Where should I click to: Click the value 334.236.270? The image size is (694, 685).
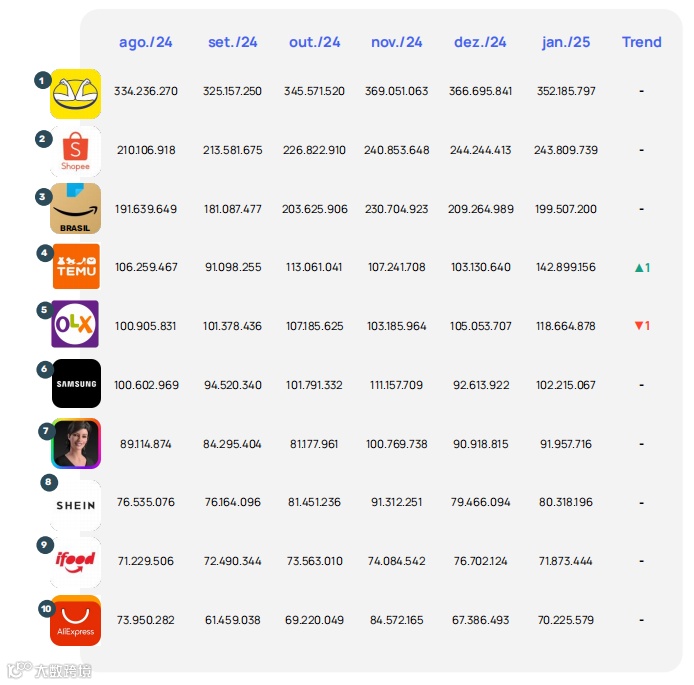(146, 91)
